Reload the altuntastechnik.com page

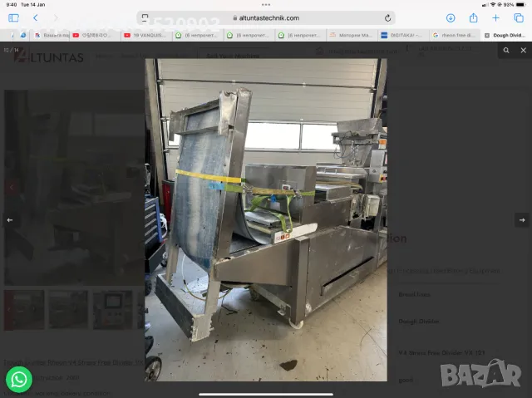coord(387,17)
